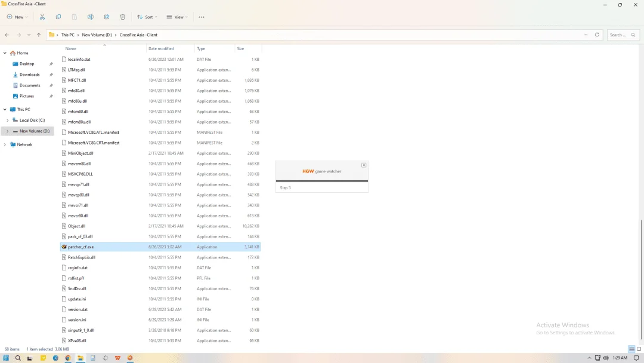Select the MiniObject.dll file
The width and height of the screenshot is (644, 363).
[x=160, y=153]
